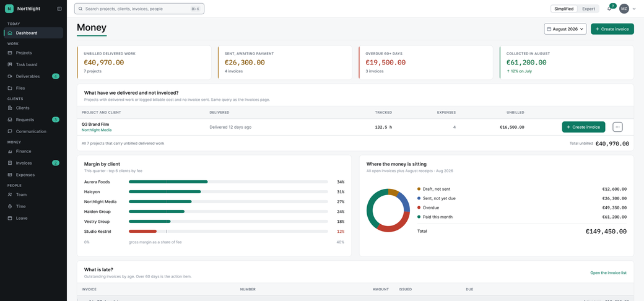This screenshot has height=301, width=644.
Task: Click the Money page title
Action: (x=92, y=27)
